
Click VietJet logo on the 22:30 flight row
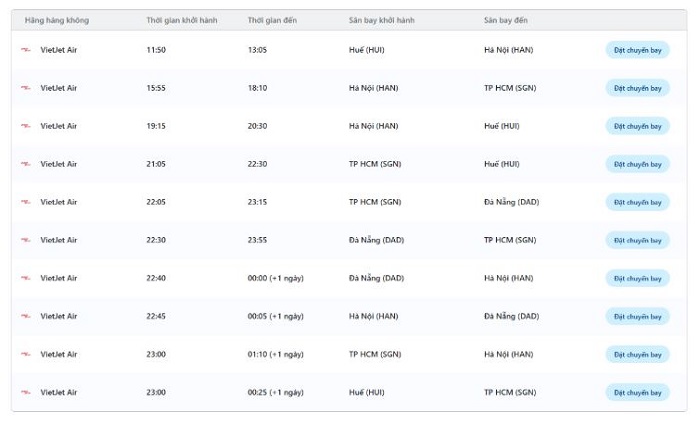(25, 240)
